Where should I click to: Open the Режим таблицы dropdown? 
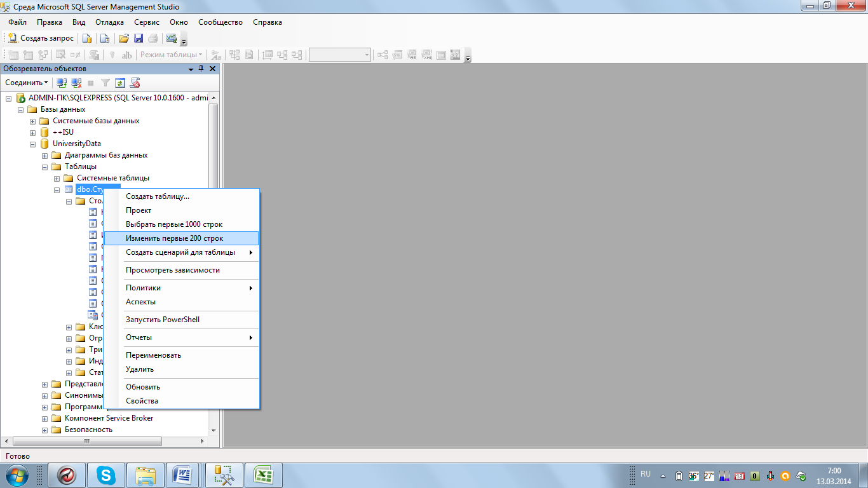click(171, 55)
